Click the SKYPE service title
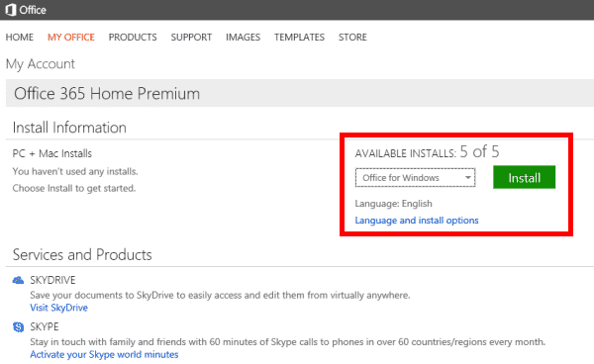 [x=45, y=326]
